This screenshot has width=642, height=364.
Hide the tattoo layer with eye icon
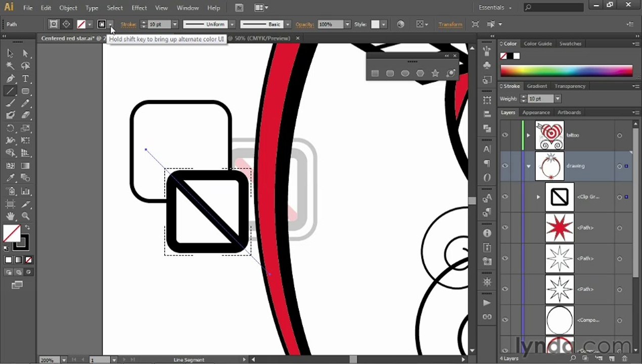(x=505, y=135)
